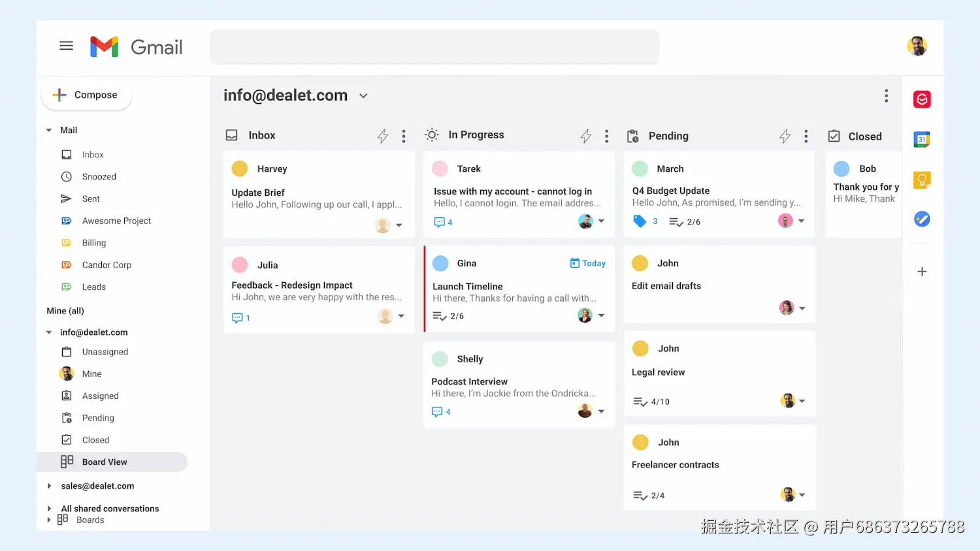The width and height of the screenshot is (980, 551).
Task: Click the comment icon on Tarek's card
Action: (440, 223)
